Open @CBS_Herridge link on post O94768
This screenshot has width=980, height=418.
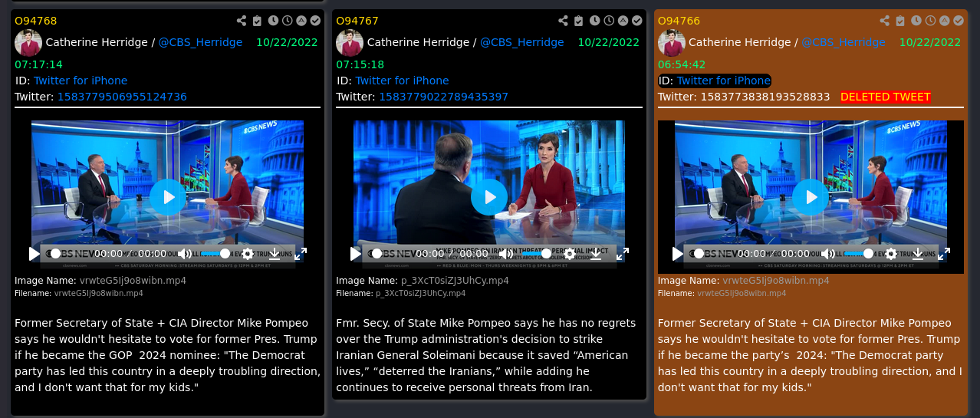[200, 42]
